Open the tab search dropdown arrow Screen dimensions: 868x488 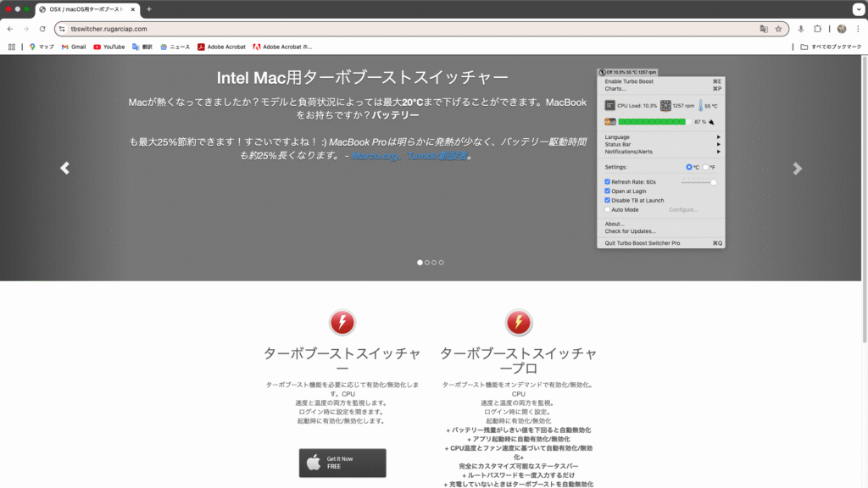pos(858,9)
